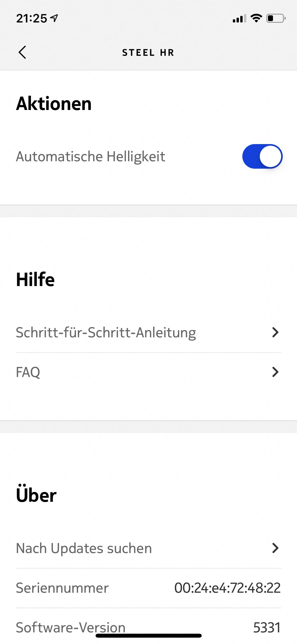Select Nach Updates suchen
Screen dimensions: 297x644
[148, 548]
